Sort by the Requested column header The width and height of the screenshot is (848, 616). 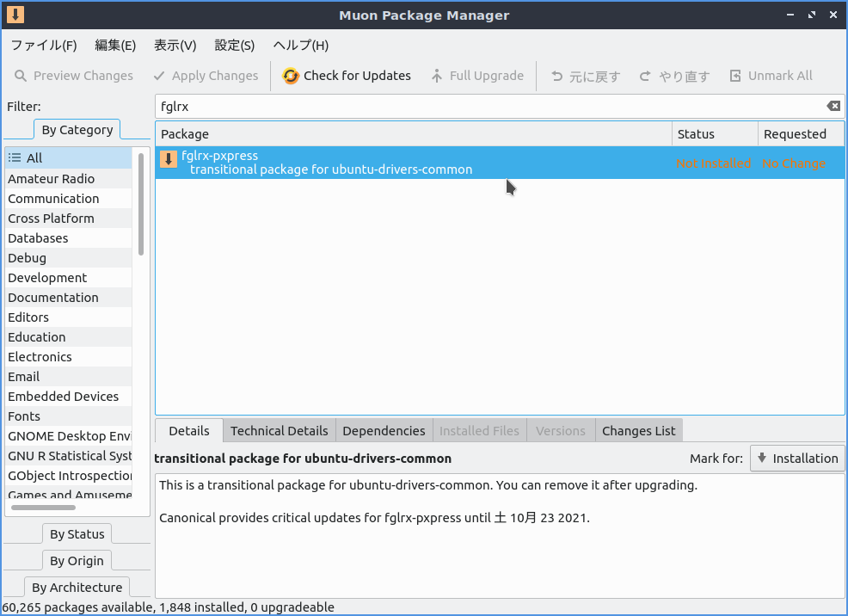(801, 133)
